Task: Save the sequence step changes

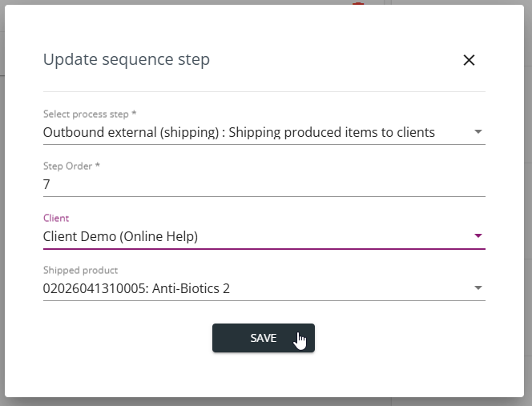Action: 264,338
